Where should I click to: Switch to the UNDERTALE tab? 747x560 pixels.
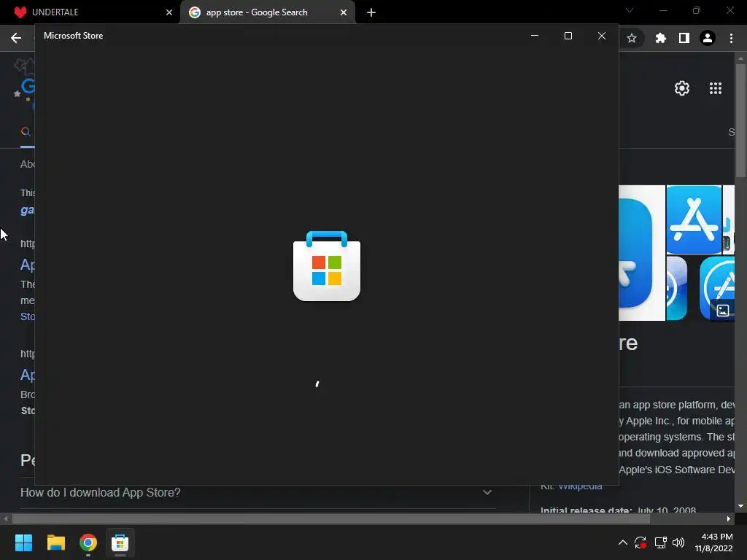tap(89, 12)
